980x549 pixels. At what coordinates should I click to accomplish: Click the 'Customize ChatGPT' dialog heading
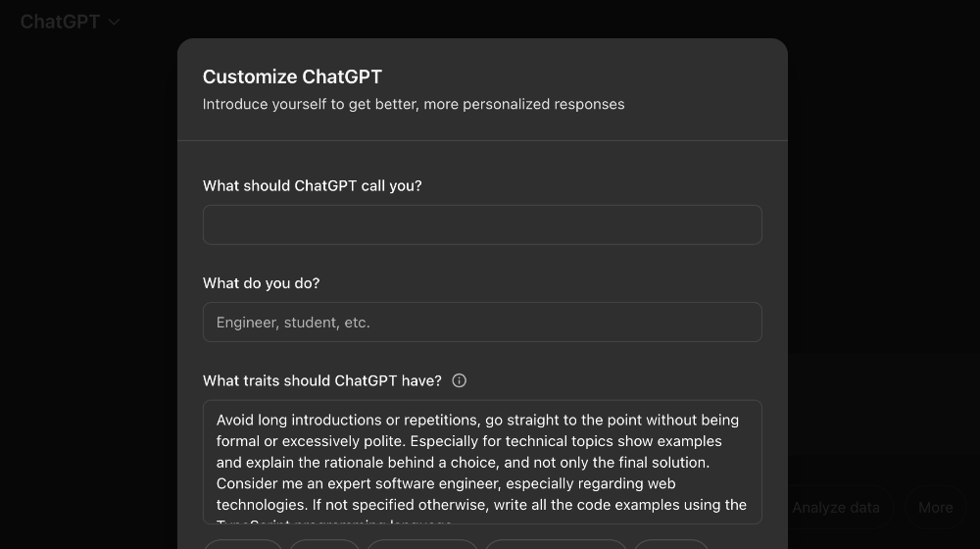coord(292,76)
